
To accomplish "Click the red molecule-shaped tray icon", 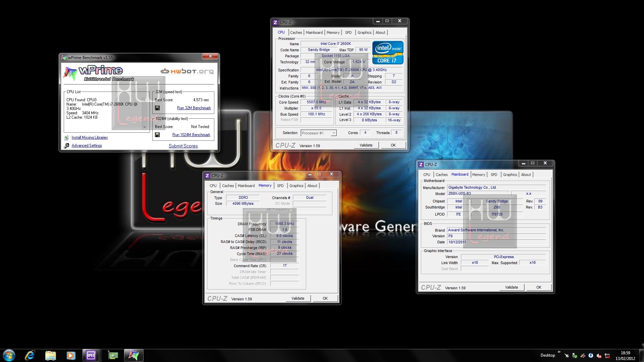I will coord(583,356).
